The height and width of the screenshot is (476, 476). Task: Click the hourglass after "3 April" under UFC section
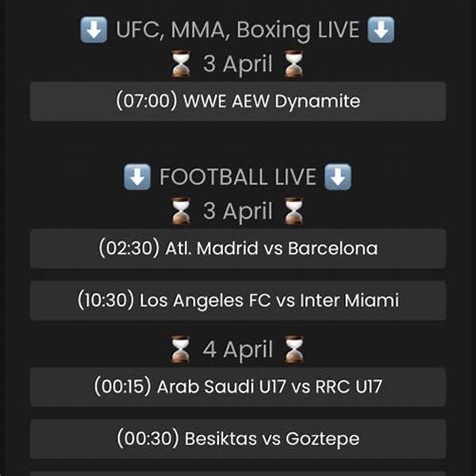[294, 65]
